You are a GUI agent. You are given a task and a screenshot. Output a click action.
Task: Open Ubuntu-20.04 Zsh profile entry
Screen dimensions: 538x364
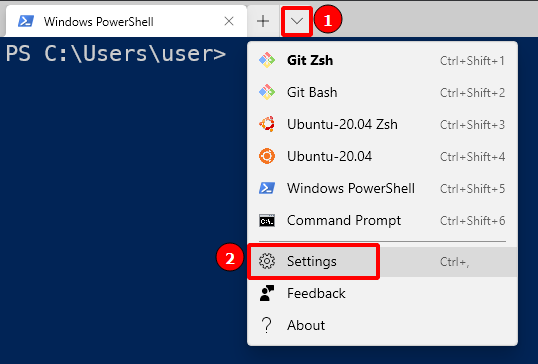click(x=382, y=124)
